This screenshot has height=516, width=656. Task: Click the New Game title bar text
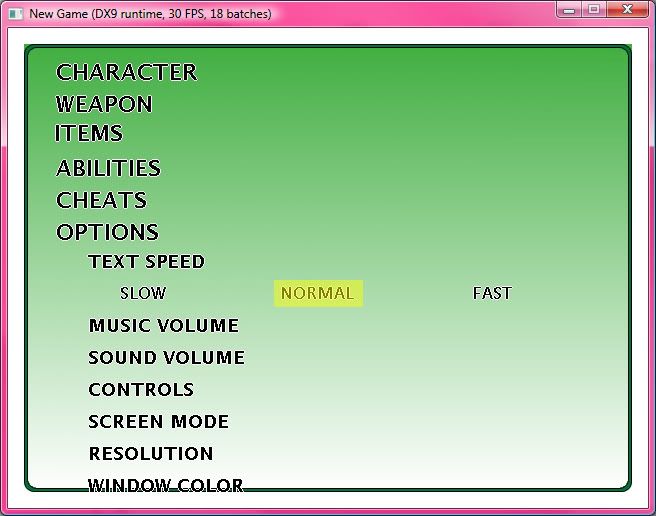point(150,14)
